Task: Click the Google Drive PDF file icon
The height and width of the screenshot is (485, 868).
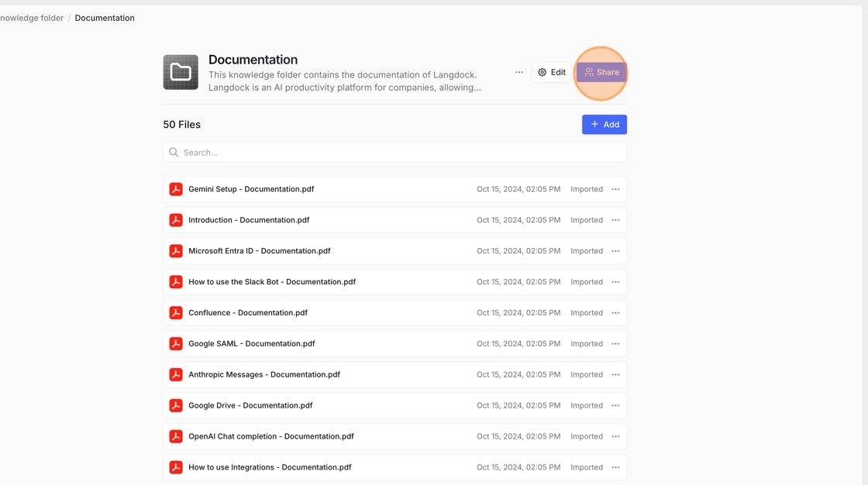Action: click(x=176, y=406)
